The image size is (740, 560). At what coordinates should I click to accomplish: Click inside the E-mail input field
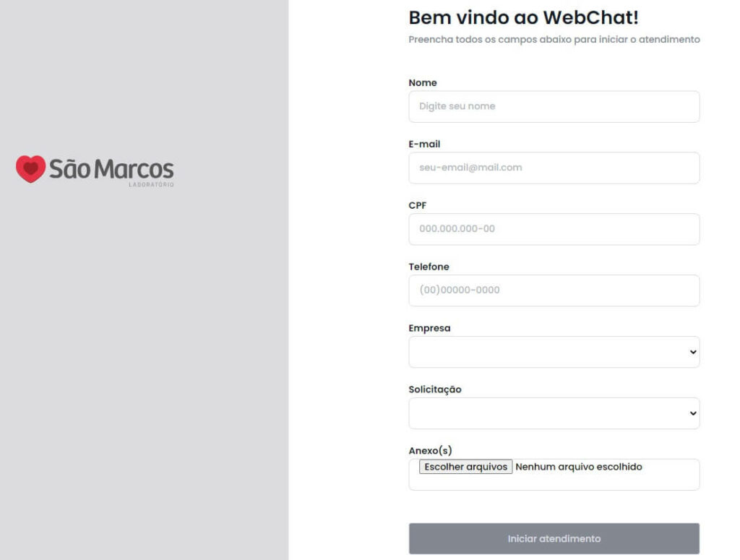click(x=554, y=168)
